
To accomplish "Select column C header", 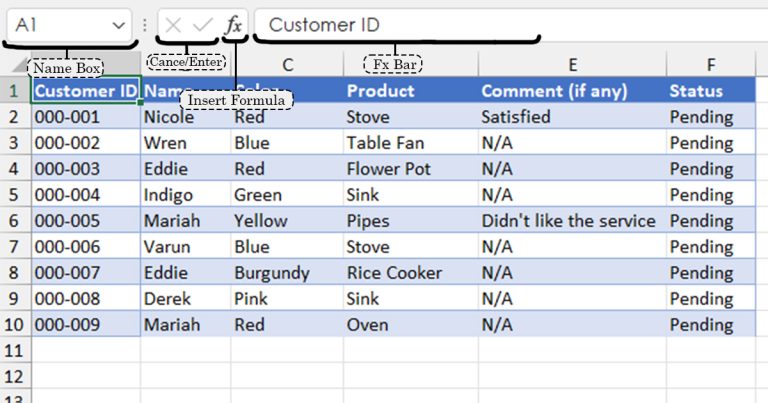I will (x=287, y=65).
